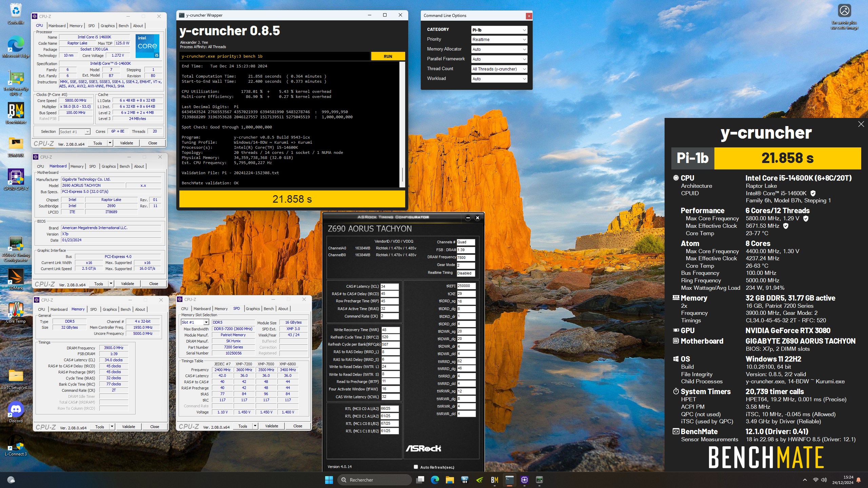Click Validate in the top CPU-Z window

[x=126, y=143]
